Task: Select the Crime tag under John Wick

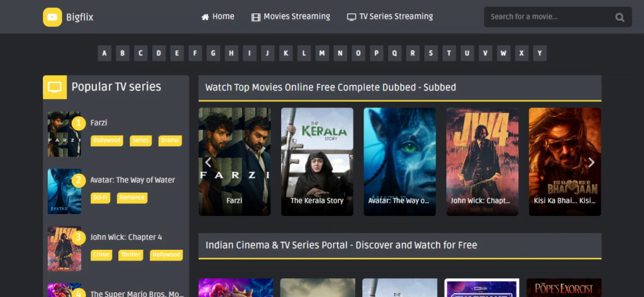Action: [101, 255]
